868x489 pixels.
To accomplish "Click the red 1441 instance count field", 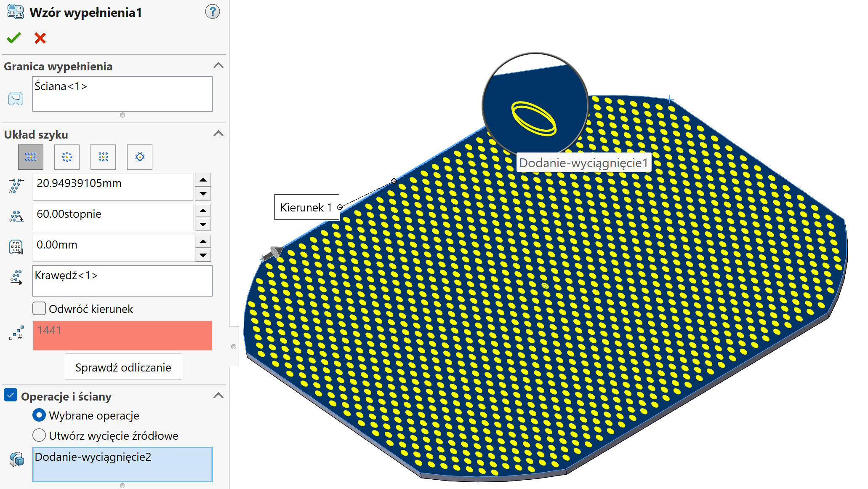I will [x=122, y=335].
